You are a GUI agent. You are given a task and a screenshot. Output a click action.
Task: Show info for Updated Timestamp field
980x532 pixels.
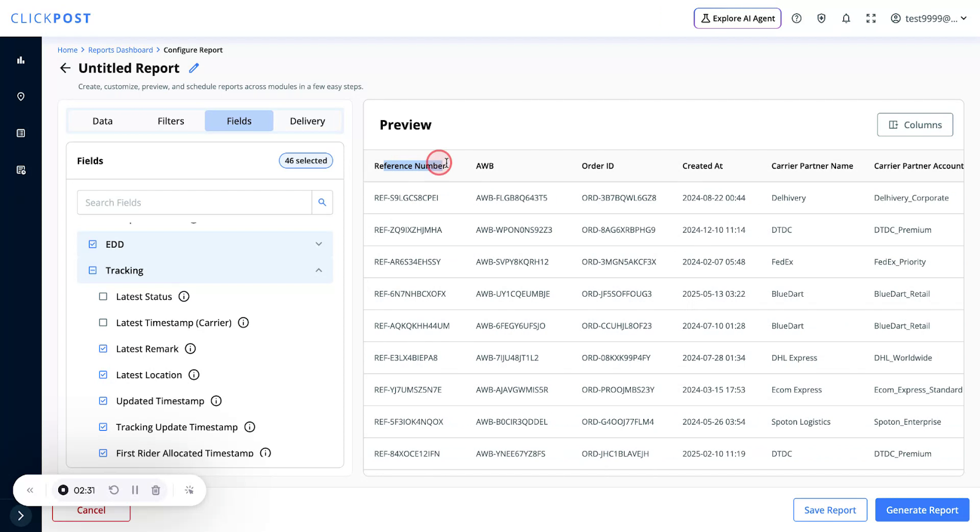(216, 401)
